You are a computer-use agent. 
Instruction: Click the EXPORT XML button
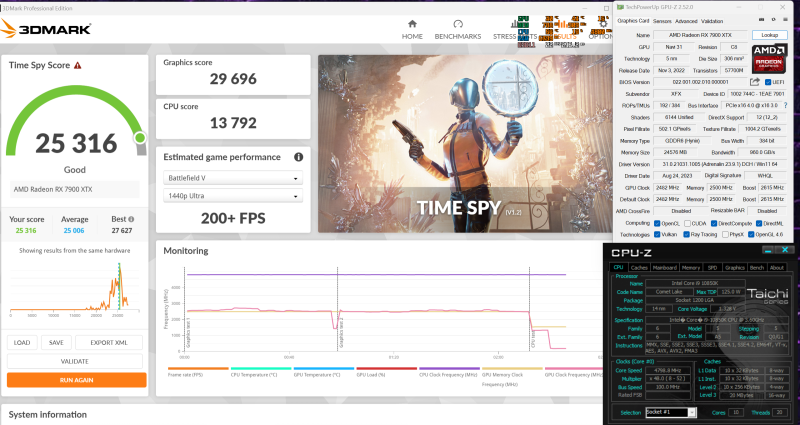(x=109, y=342)
